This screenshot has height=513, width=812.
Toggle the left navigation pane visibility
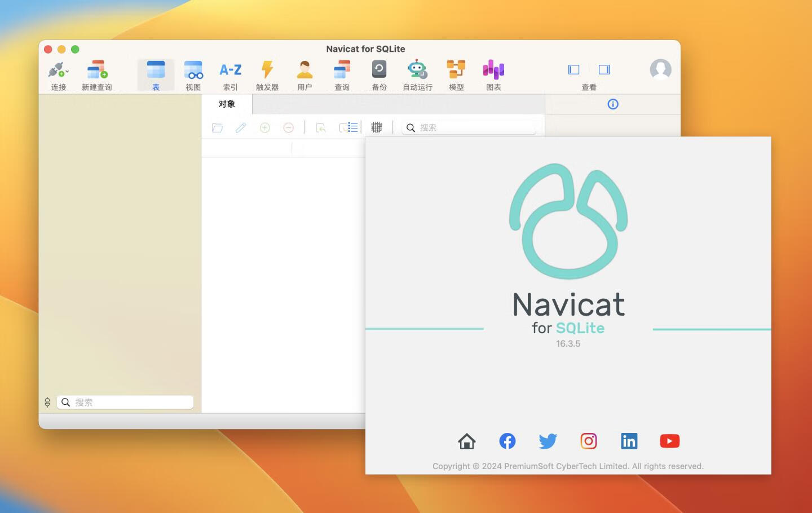click(x=573, y=69)
